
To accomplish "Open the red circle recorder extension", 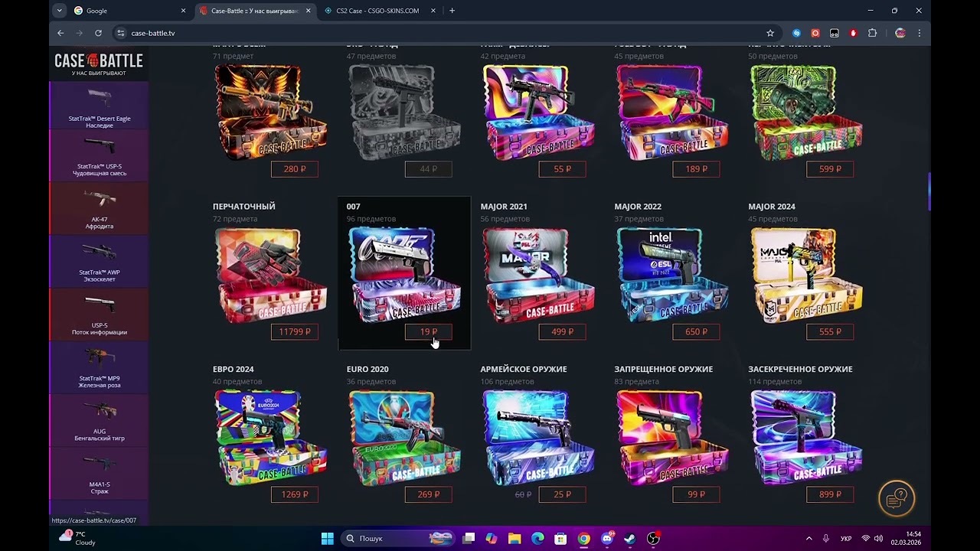I will (x=815, y=33).
